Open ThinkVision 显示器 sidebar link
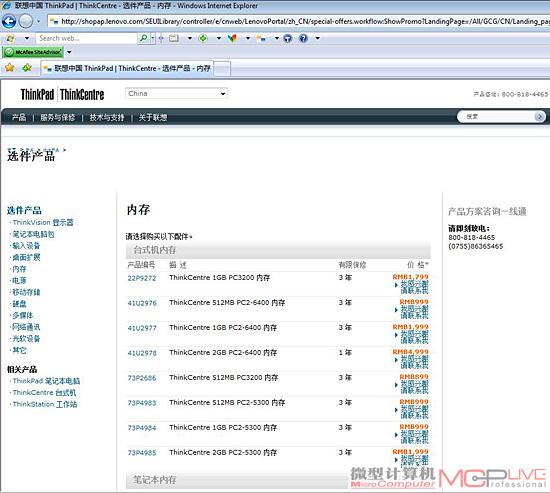This screenshot has width=550, height=493. pyautogui.click(x=43, y=222)
